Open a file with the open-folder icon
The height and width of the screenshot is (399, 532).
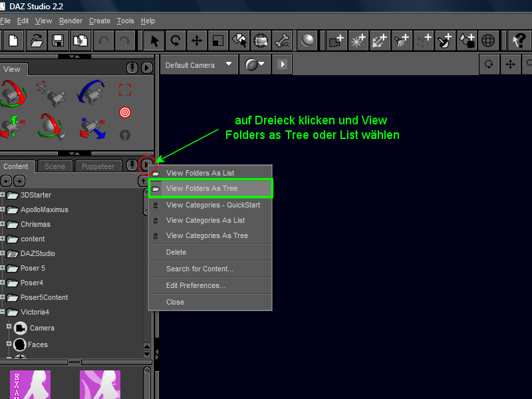click(37, 41)
